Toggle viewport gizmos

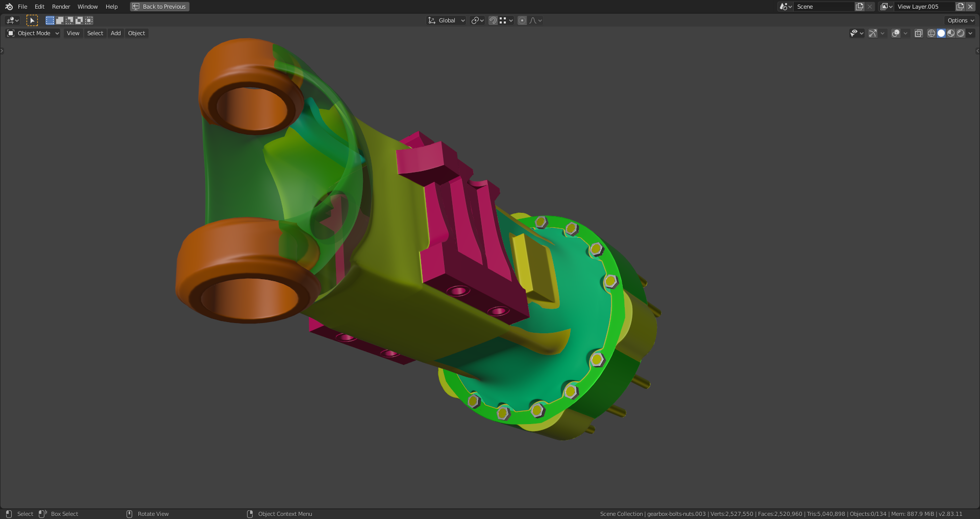coord(873,33)
